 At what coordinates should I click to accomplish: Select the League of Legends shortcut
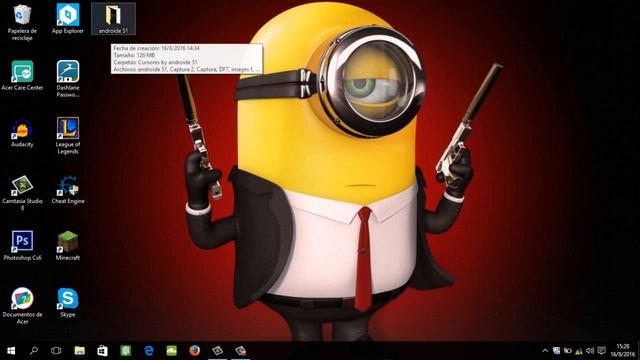pos(68,136)
